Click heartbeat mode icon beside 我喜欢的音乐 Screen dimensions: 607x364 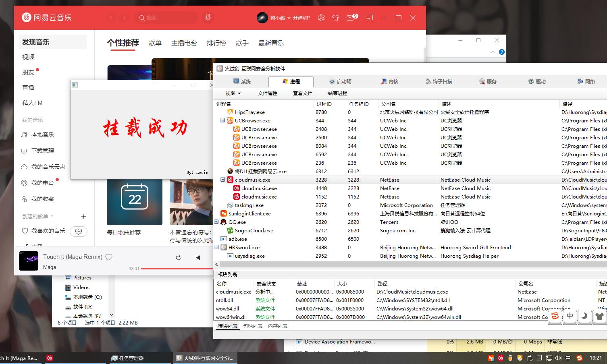click(79, 231)
